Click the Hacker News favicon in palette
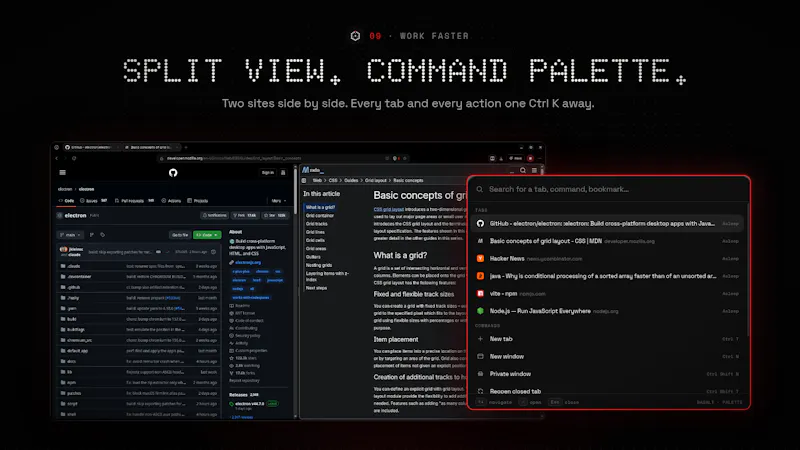The width and height of the screenshot is (800, 450). (480, 259)
